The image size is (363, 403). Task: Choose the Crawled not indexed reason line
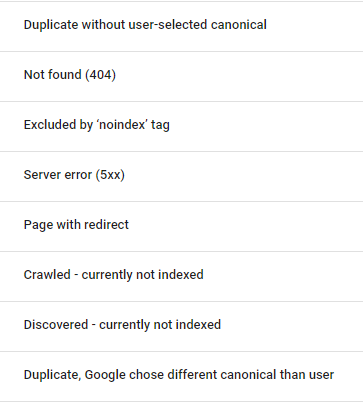(181, 276)
